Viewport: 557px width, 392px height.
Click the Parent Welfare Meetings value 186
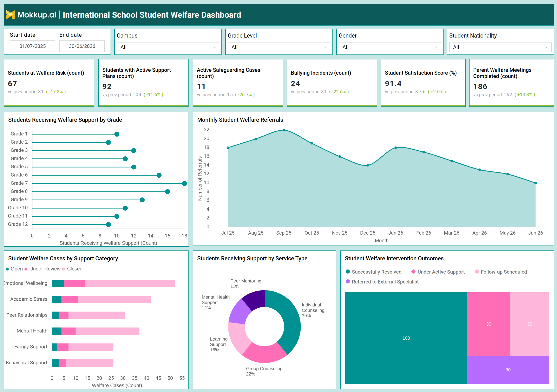click(x=480, y=87)
